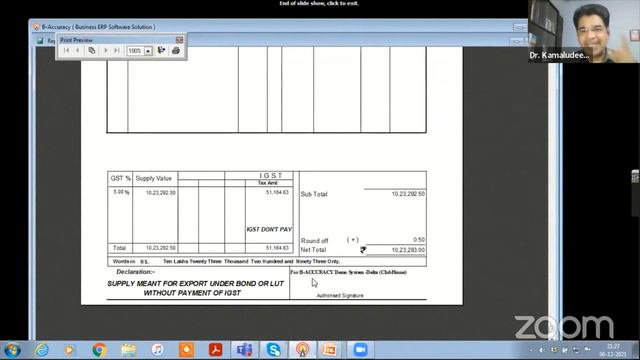The height and width of the screenshot is (360, 640).
Task: Click the 'For B-ACCURACY Demo System' text
Action: [349, 272]
